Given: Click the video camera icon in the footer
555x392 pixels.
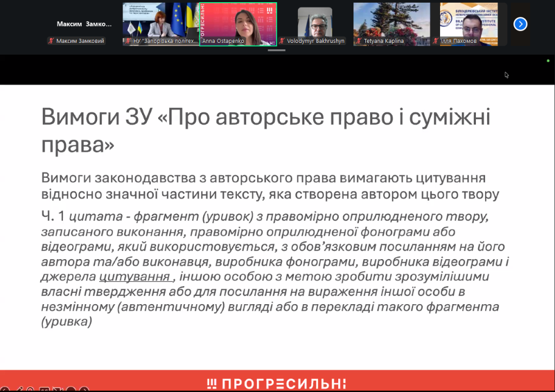Looking at the screenshot, I should click(58, 388).
